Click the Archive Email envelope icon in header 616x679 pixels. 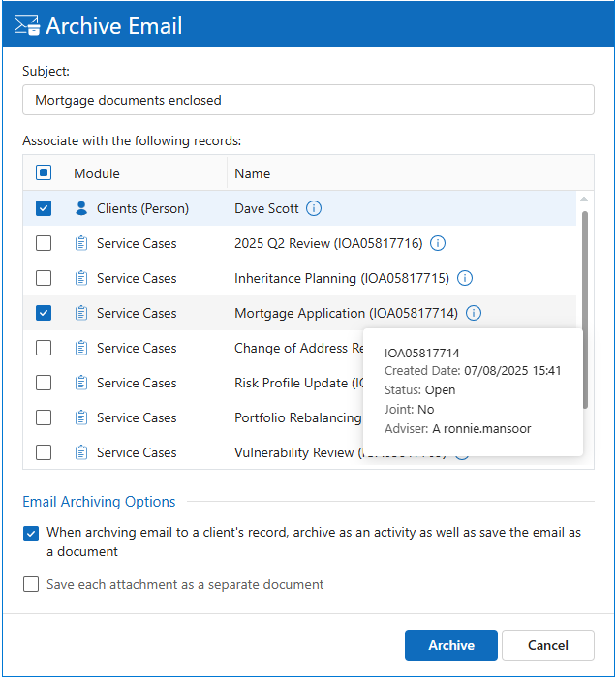(25, 26)
